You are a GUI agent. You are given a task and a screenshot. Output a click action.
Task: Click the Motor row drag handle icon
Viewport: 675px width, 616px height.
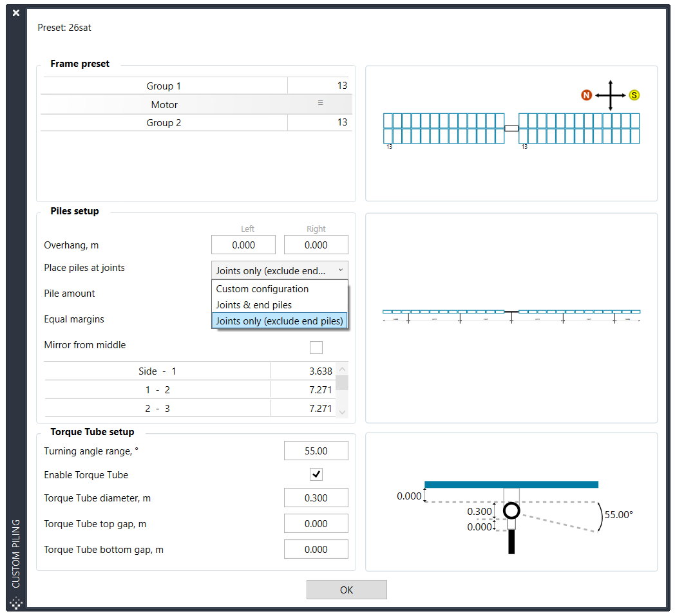[320, 103]
